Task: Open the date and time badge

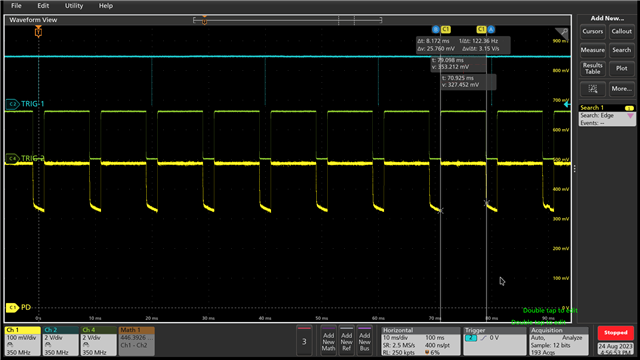Action: [x=616, y=349]
